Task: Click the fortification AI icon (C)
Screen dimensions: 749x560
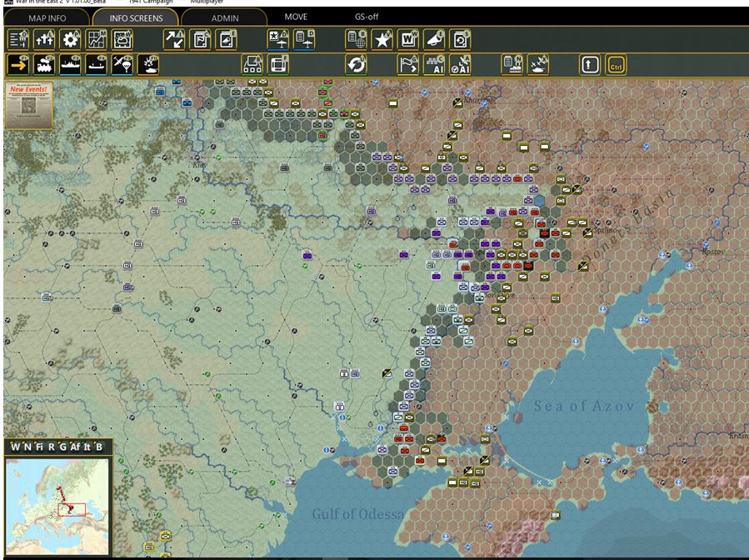Action: coord(434,64)
